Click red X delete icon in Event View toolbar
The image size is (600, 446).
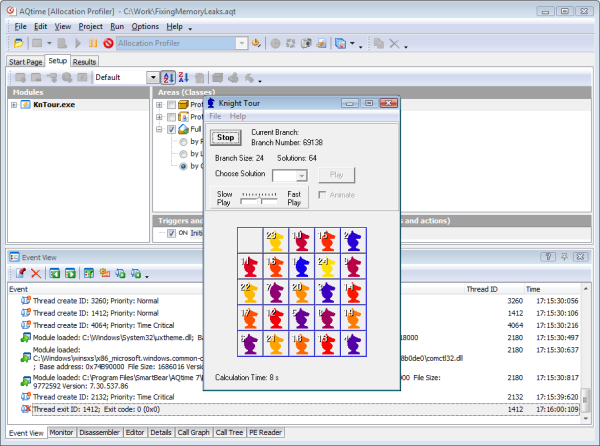pyautogui.click(x=36, y=273)
